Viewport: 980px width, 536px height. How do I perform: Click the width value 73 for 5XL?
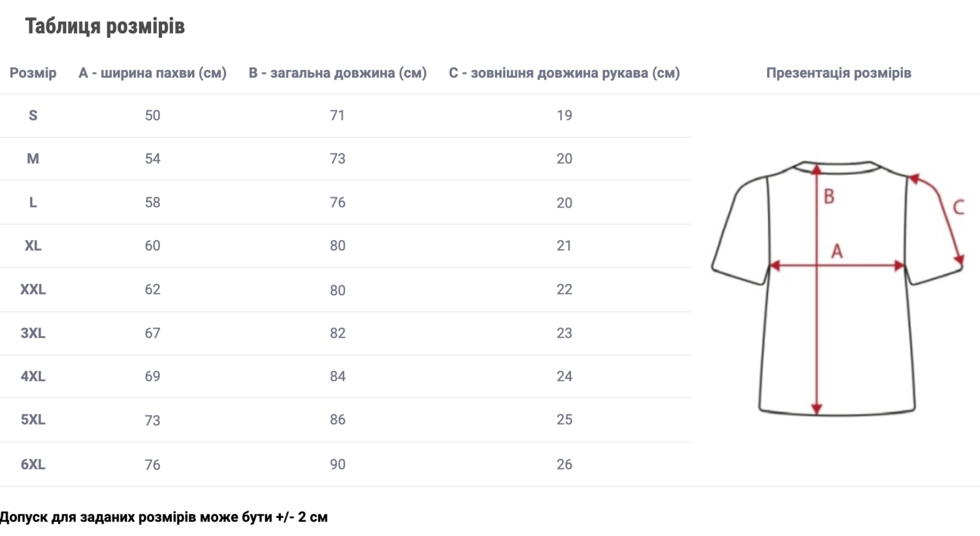pyautogui.click(x=152, y=420)
